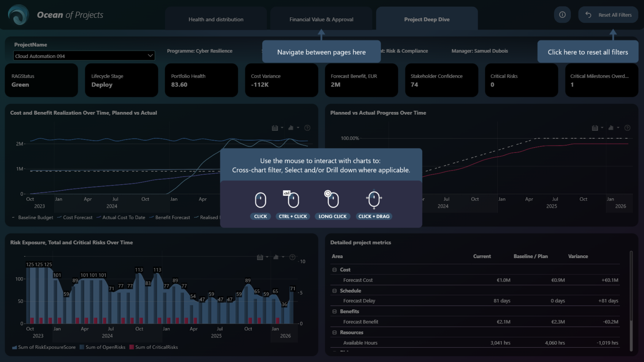
Task: Select the Project Deep Dive tab
Action: (x=427, y=19)
